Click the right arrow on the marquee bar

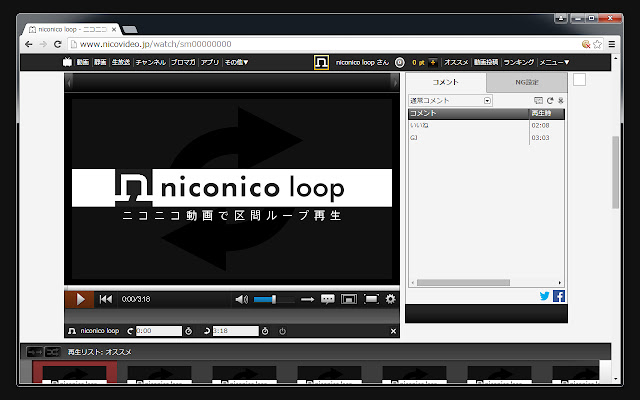[395, 83]
